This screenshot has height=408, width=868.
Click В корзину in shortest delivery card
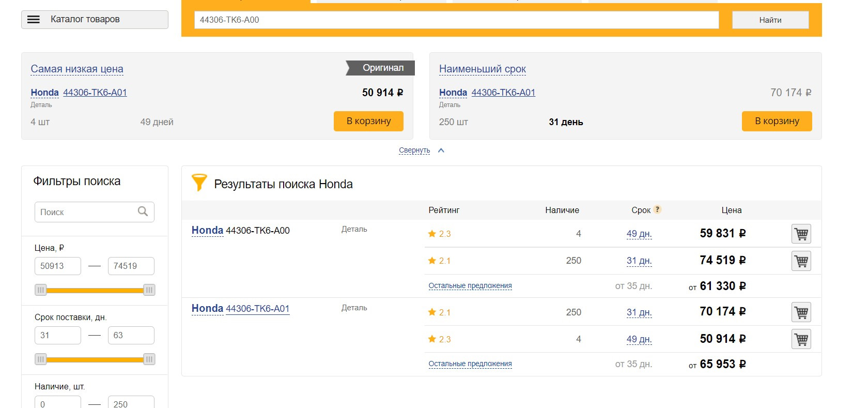pyautogui.click(x=777, y=121)
